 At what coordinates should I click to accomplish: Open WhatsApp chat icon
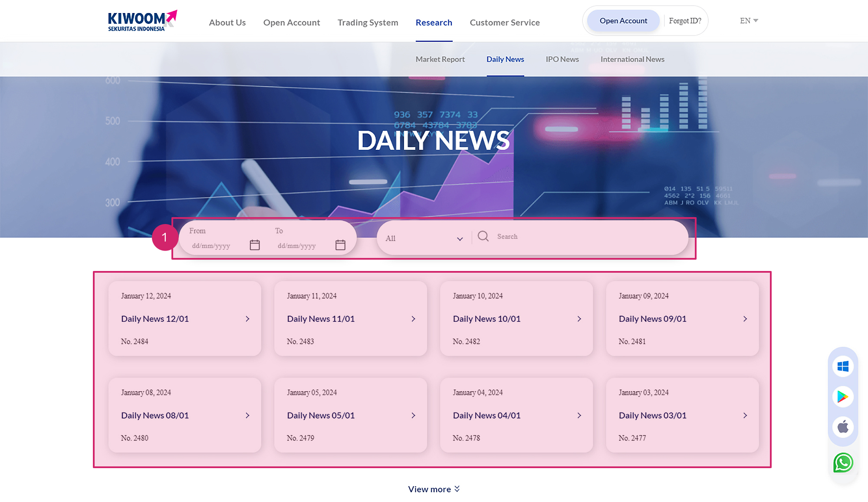(842, 462)
